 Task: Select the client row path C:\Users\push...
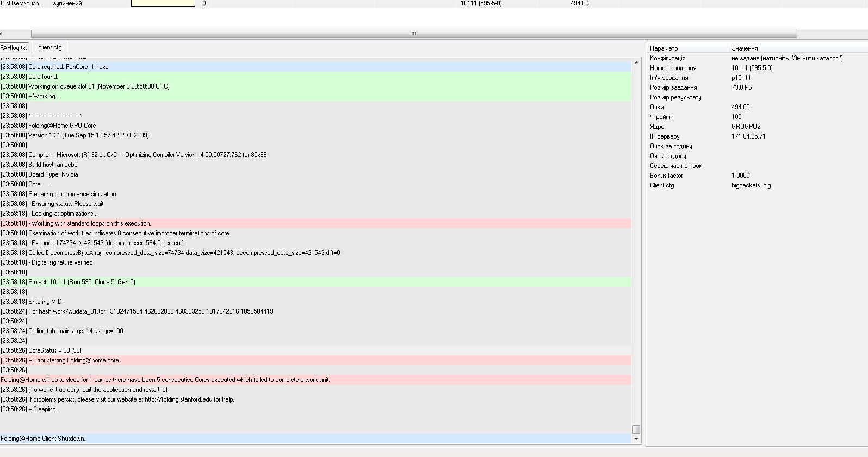[x=22, y=3]
